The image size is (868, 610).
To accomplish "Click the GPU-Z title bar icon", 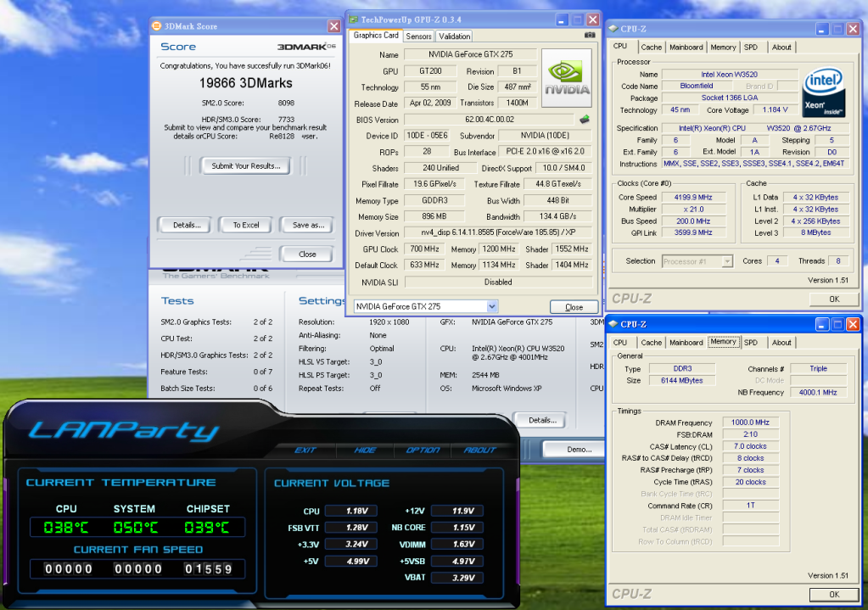I will click(354, 20).
